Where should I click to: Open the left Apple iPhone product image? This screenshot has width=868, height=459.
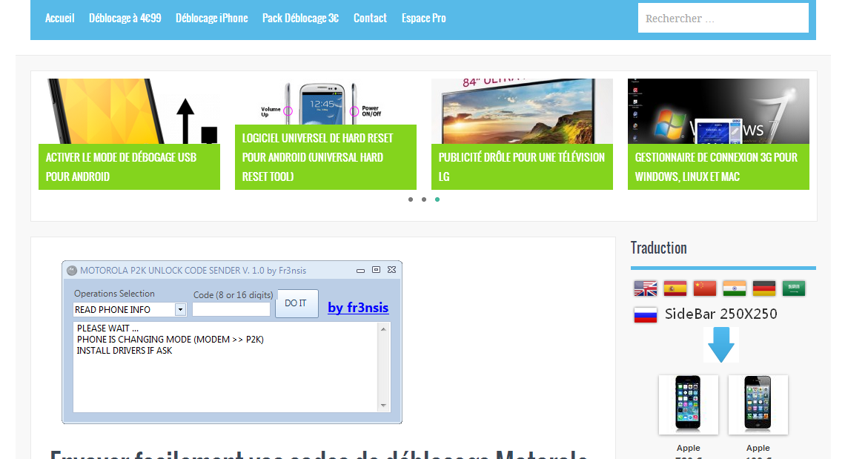tap(688, 404)
